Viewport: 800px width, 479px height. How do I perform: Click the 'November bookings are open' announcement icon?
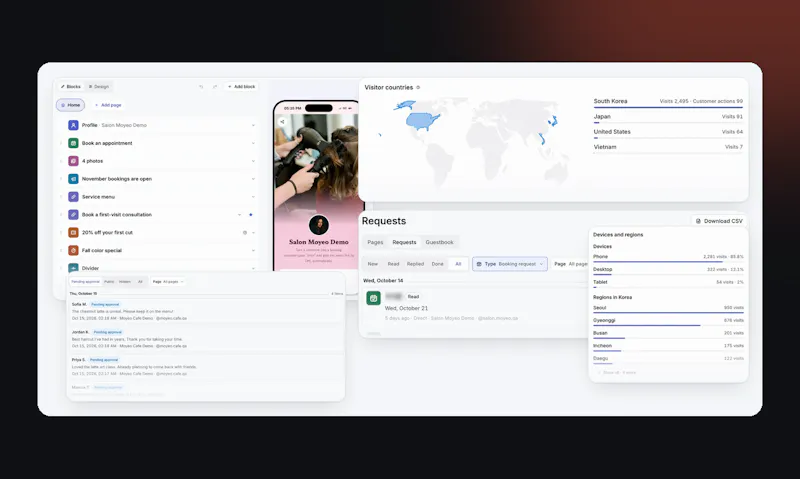(x=73, y=179)
